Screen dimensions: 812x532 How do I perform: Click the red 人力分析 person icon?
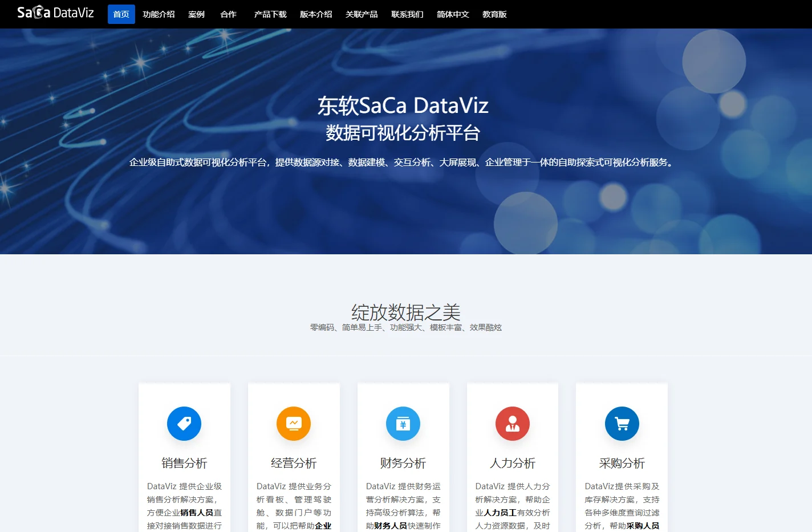tap(513, 424)
